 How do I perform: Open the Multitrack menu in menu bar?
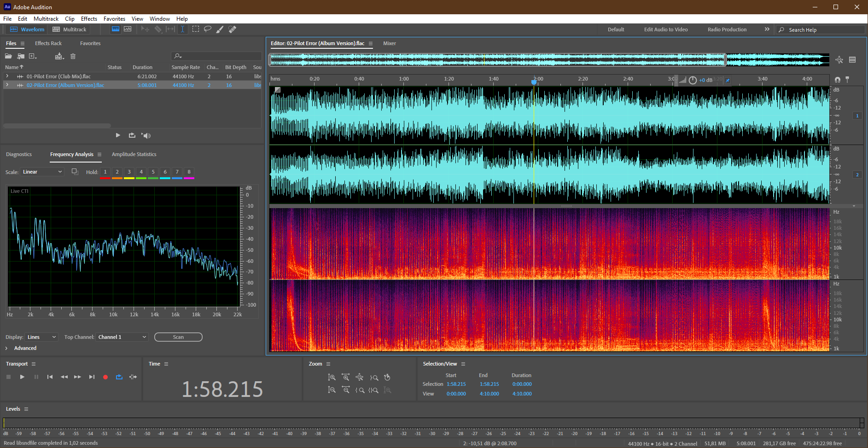[x=46, y=19]
